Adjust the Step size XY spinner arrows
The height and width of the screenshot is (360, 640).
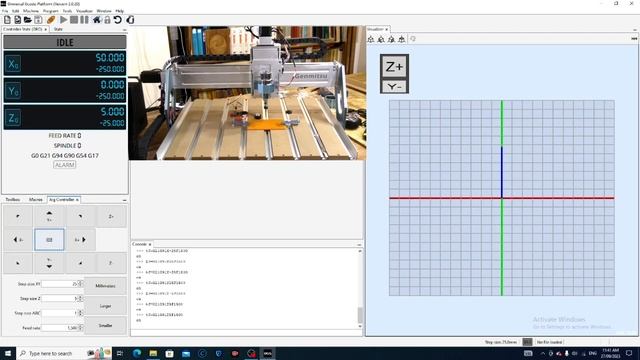coord(80,284)
